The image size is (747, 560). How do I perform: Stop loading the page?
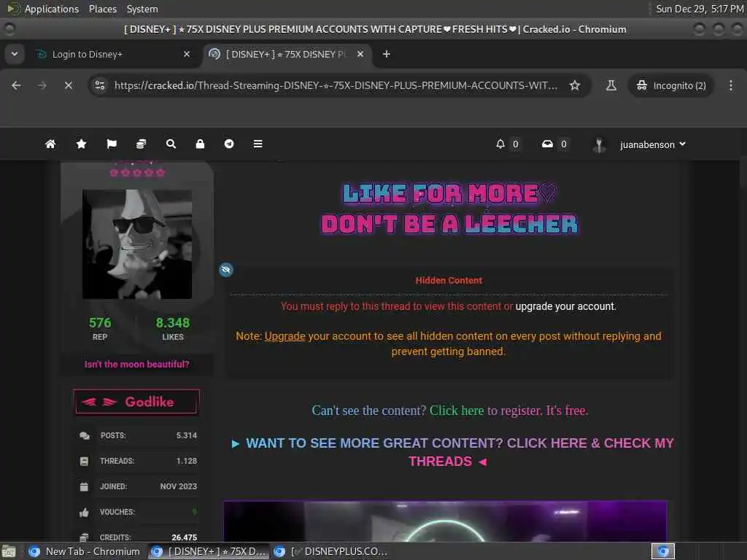[69, 85]
